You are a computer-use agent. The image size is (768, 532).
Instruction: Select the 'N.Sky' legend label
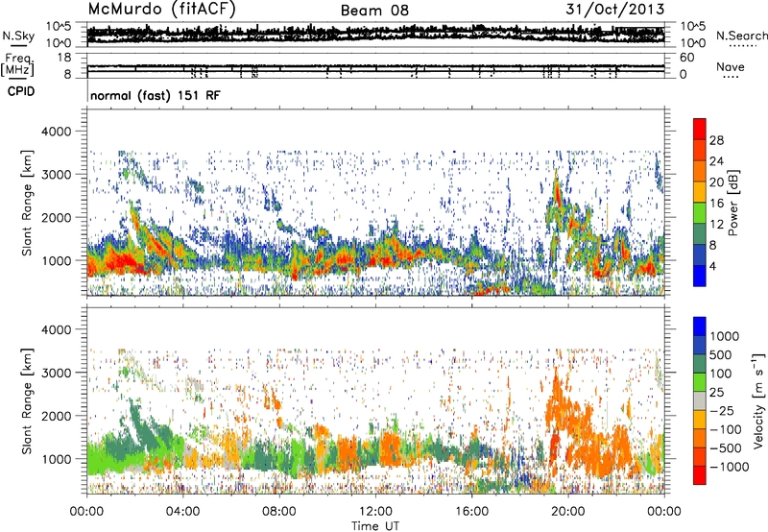click(18, 36)
